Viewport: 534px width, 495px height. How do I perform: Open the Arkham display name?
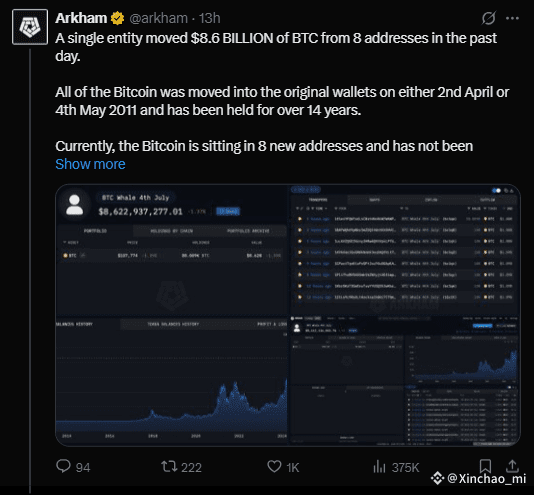tap(81, 18)
